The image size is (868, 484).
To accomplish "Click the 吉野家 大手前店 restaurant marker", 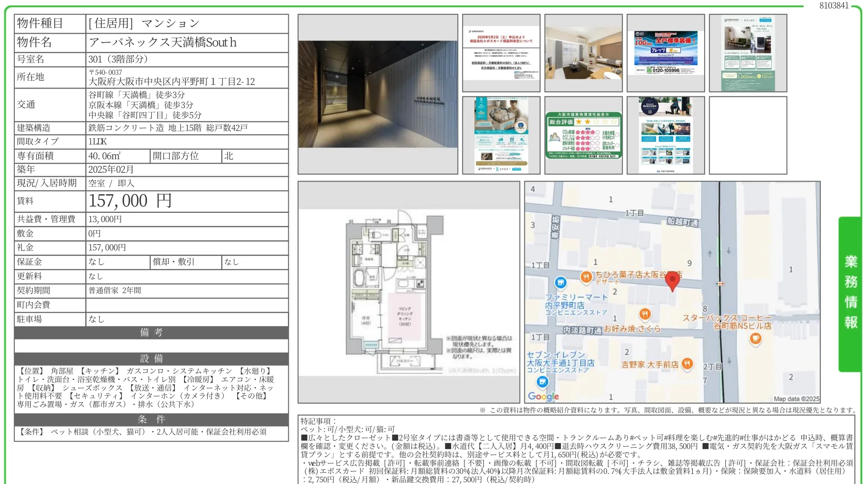I will point(687,364).
